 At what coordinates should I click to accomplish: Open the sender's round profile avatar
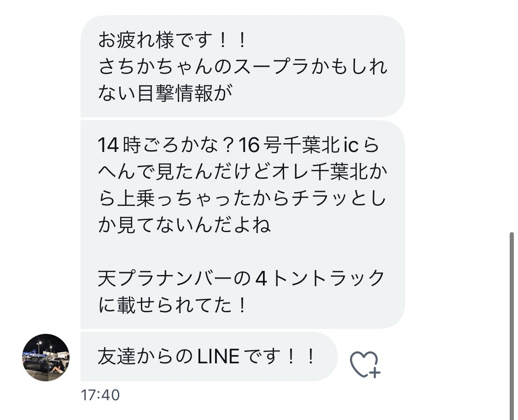(46, 357)
